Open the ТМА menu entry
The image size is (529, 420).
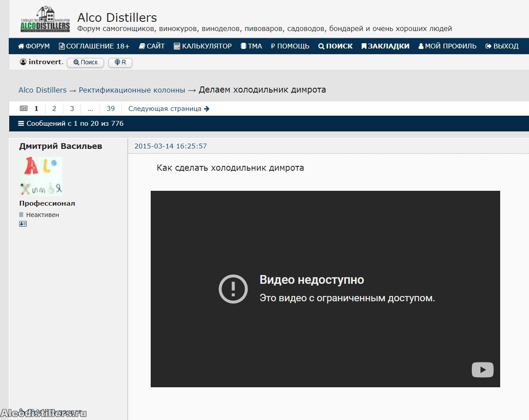251,46
